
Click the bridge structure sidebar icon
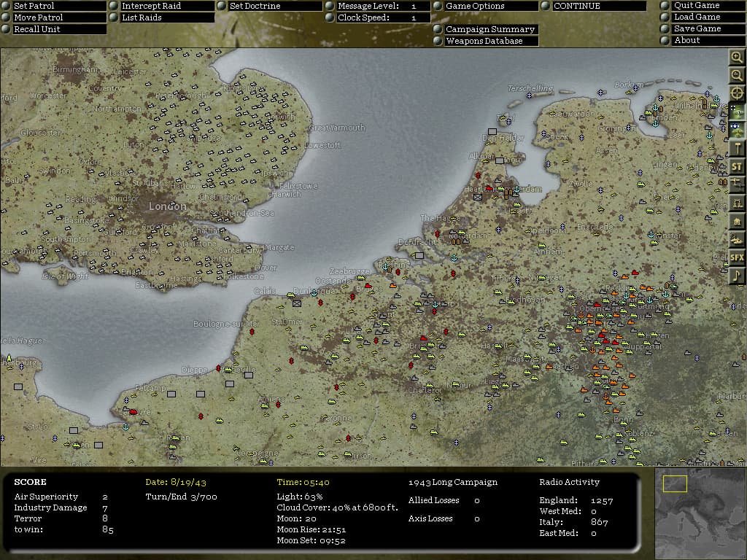[x=737, y=203]
